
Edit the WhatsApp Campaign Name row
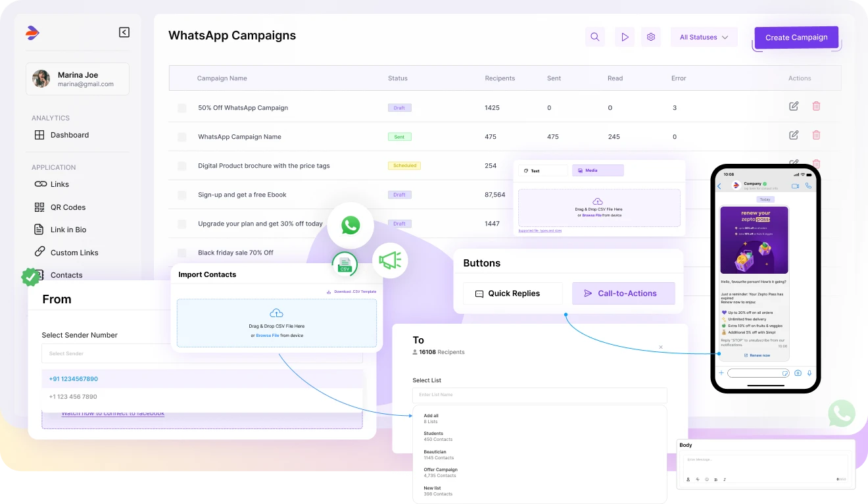(794, 135)
